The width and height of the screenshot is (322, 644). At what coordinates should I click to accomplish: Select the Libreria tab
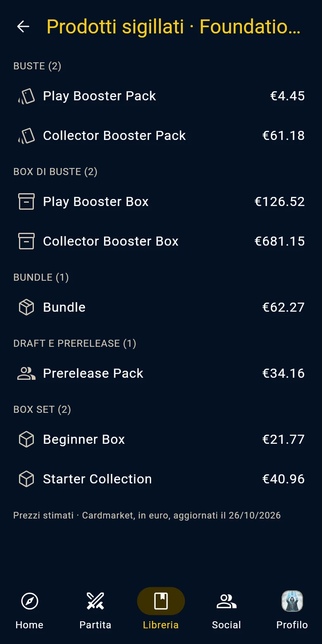161,610
